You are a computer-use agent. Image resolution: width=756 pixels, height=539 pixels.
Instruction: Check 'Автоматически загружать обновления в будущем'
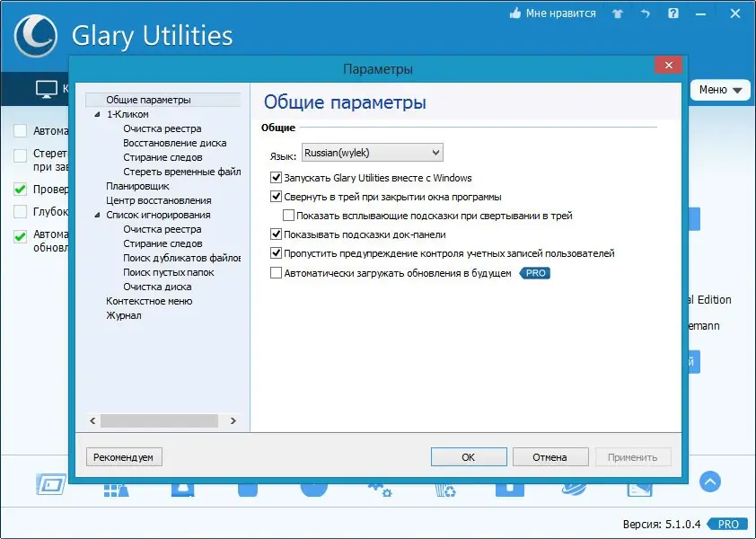276,273
